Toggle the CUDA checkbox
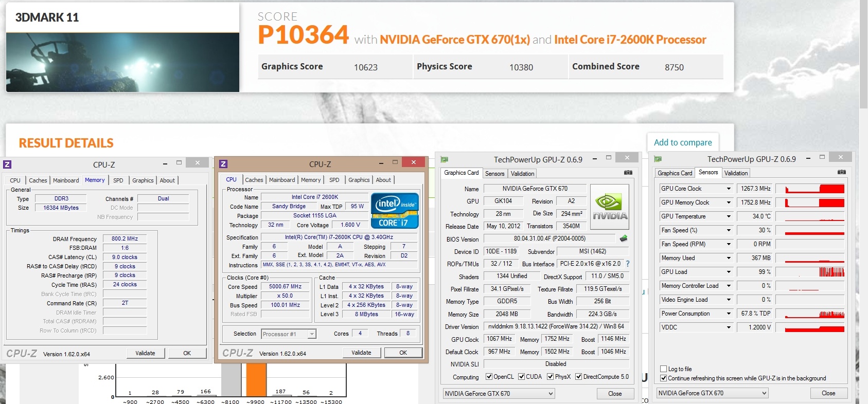Screen dimensions: 868x404 [521, 377]
